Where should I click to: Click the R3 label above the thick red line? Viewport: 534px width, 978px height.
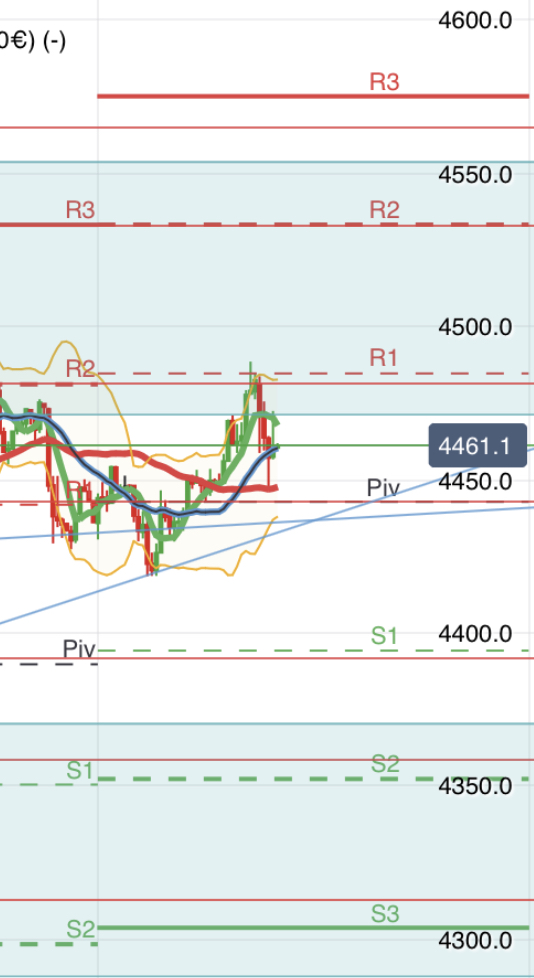point(384,82)
